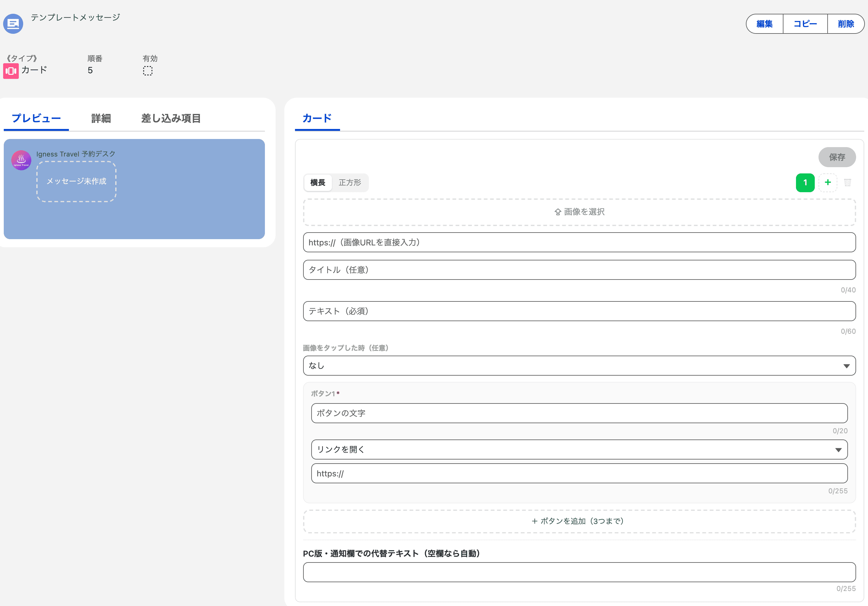Select card number 1 green badge
This screenshot has height=606, width=868.
click(805, 182)
